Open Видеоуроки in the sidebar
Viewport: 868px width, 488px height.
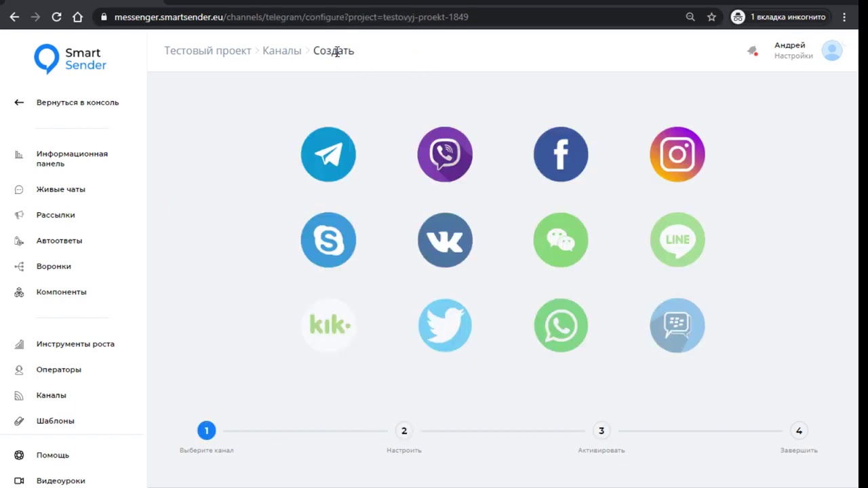pyautogui.click(x=50, y=481)
